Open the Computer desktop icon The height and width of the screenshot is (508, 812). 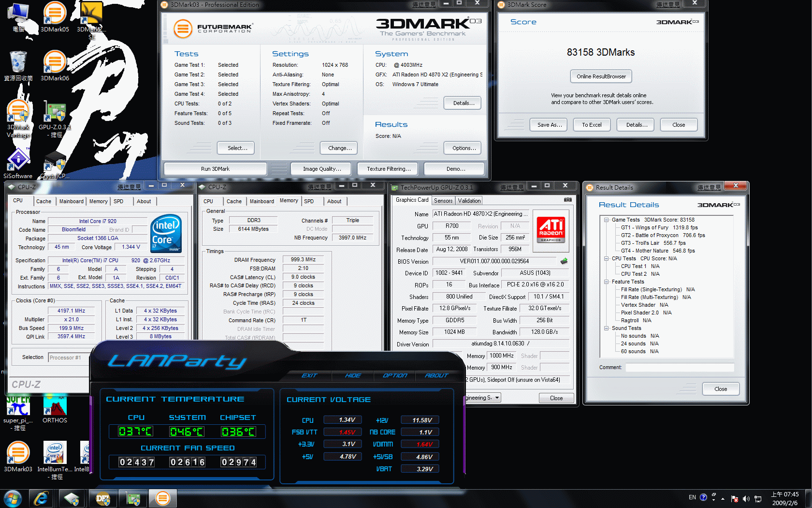point(18,17)
